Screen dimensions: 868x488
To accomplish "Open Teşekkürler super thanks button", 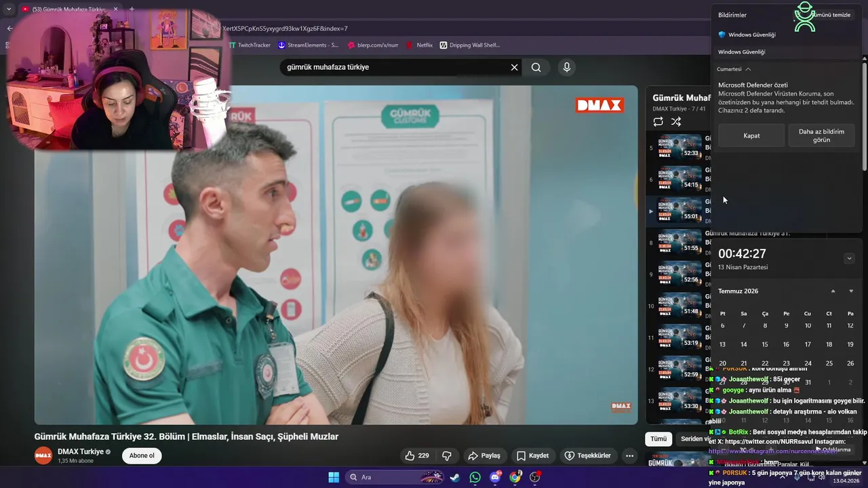I will coord(587,455).
